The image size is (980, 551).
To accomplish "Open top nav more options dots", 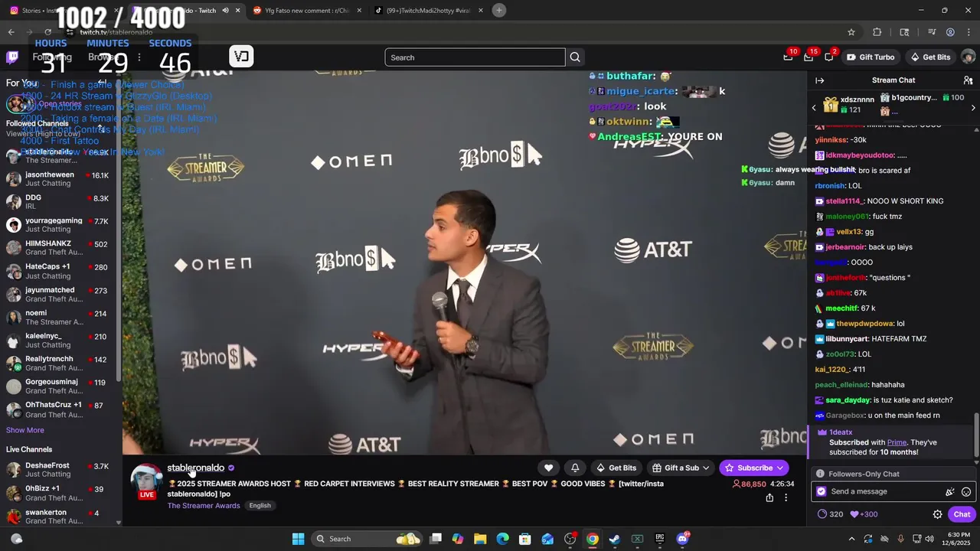I will 139,57.
